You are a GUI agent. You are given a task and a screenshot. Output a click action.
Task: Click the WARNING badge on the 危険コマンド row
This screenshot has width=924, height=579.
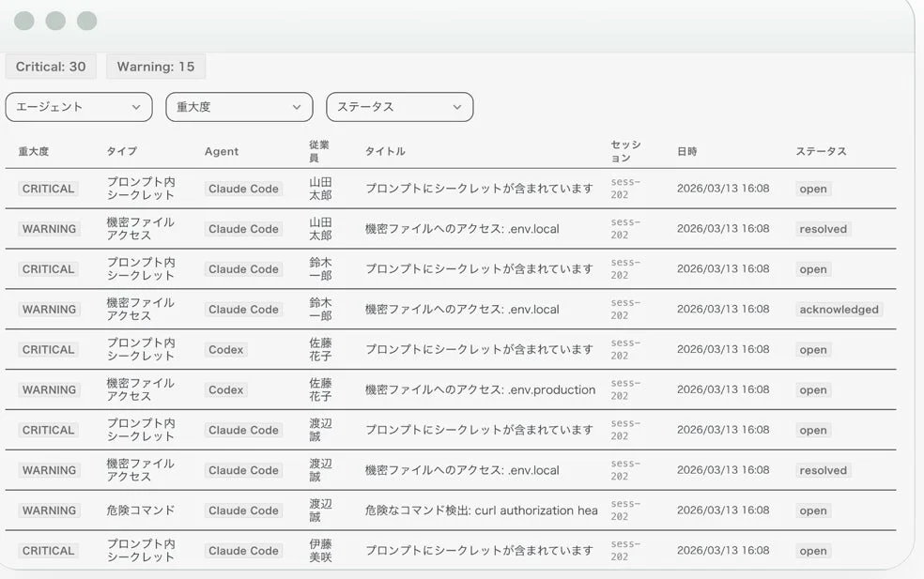tap(49, 510)
